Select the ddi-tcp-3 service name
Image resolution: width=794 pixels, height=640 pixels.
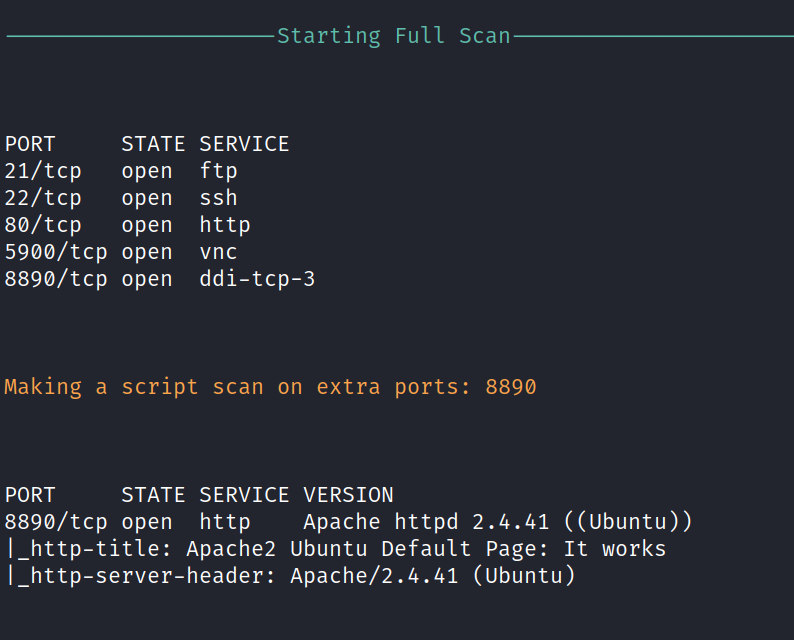click(x=257, y=279)
